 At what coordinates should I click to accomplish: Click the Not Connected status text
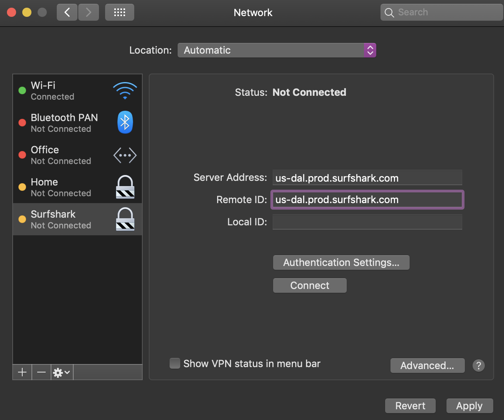(309, 92)
